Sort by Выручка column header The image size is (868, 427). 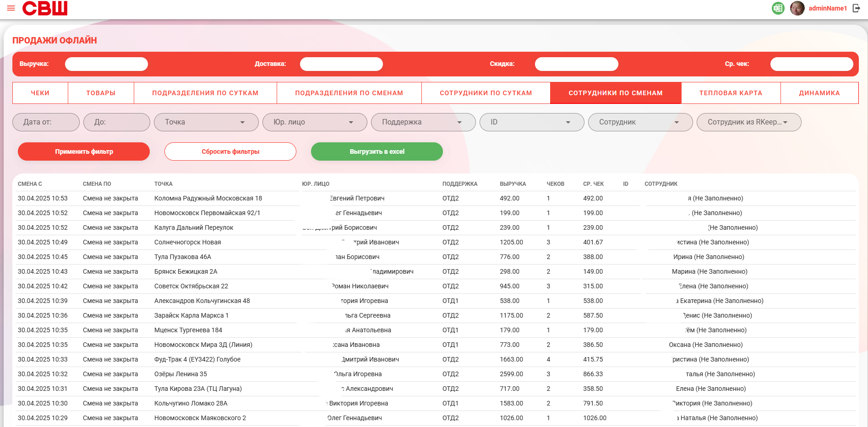[513, 184]
